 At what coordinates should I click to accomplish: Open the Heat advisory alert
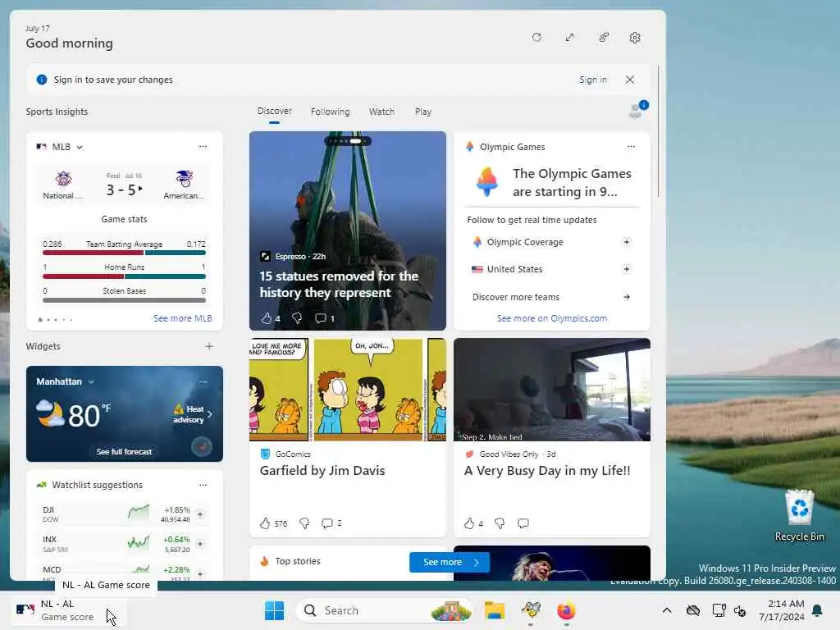tap(193, 414)
